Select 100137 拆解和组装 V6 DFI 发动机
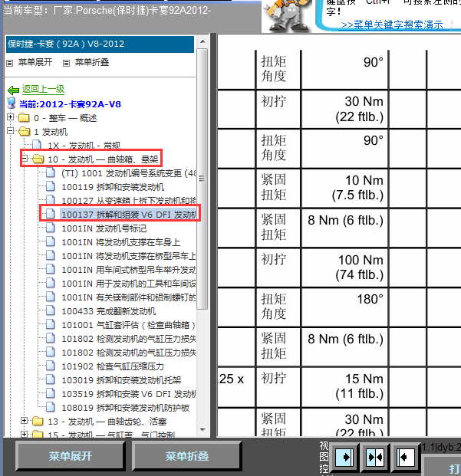The width and height of the screenshot is (461, 476). [128, 215]
